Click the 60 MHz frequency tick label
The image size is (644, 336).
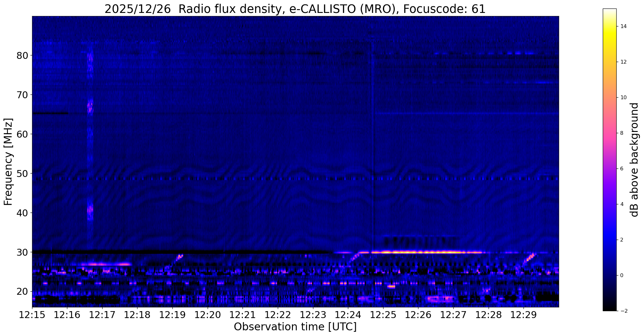22,134
